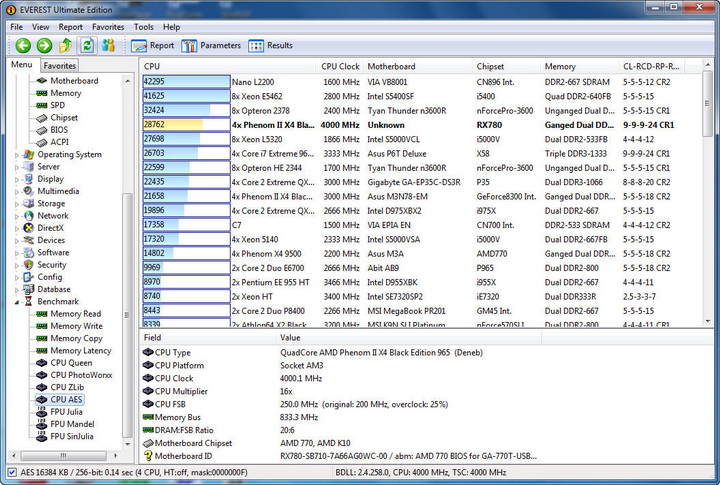The width and height of the screenshot is (720, 485).
Task: Select Memory Write benchmark
Action: [76, 326]
